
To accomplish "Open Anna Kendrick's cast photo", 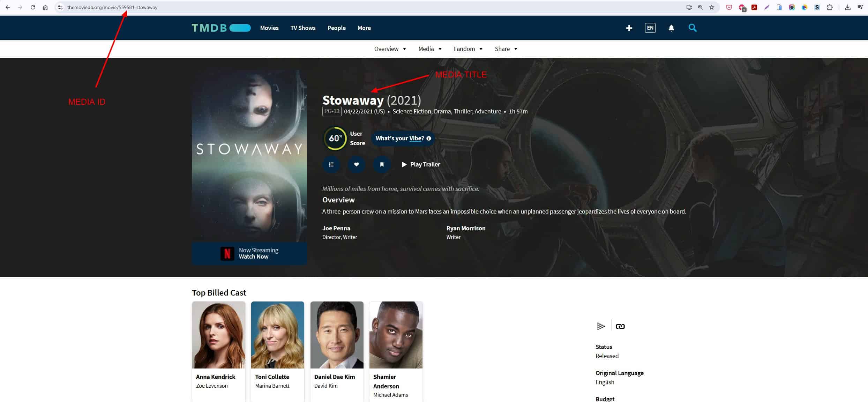I will [219, 335].
